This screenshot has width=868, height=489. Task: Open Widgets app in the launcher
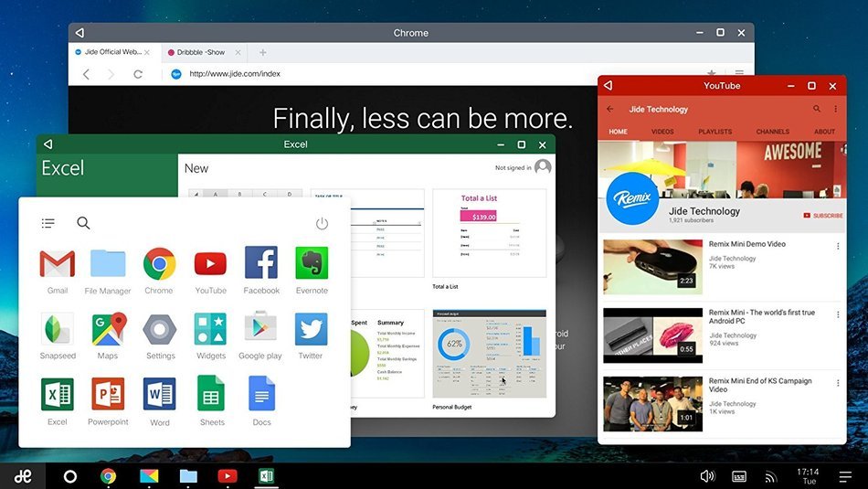210,329
